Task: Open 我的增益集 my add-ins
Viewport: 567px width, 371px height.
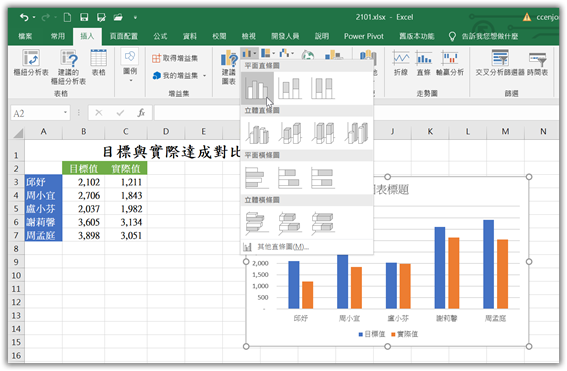Action: 179,76
